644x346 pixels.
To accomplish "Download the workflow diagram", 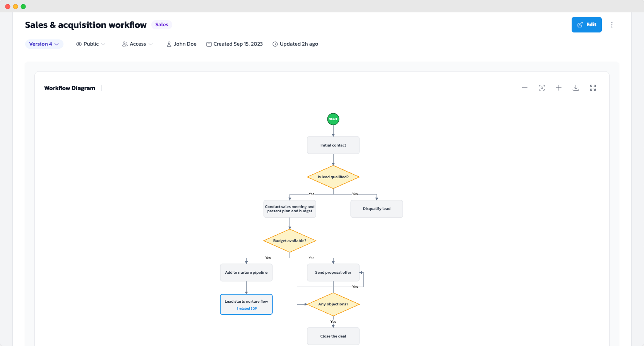I will (x=576, y=88).
